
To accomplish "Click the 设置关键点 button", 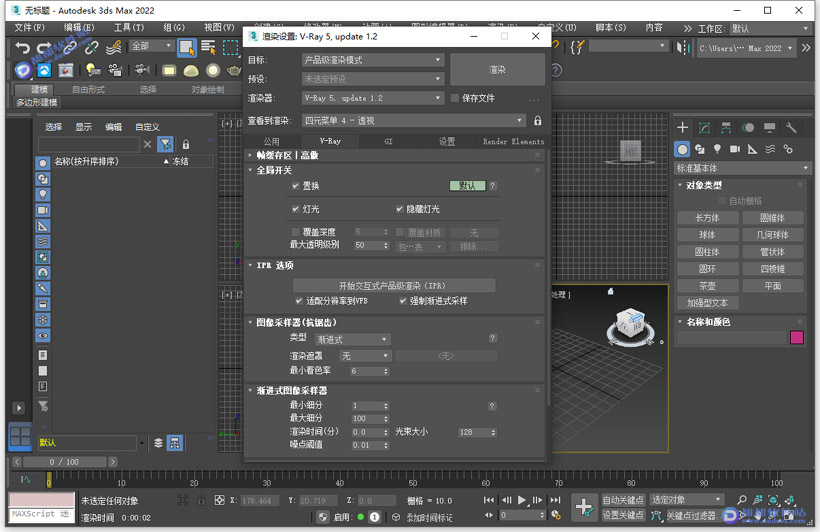I will tap(623, 515).
